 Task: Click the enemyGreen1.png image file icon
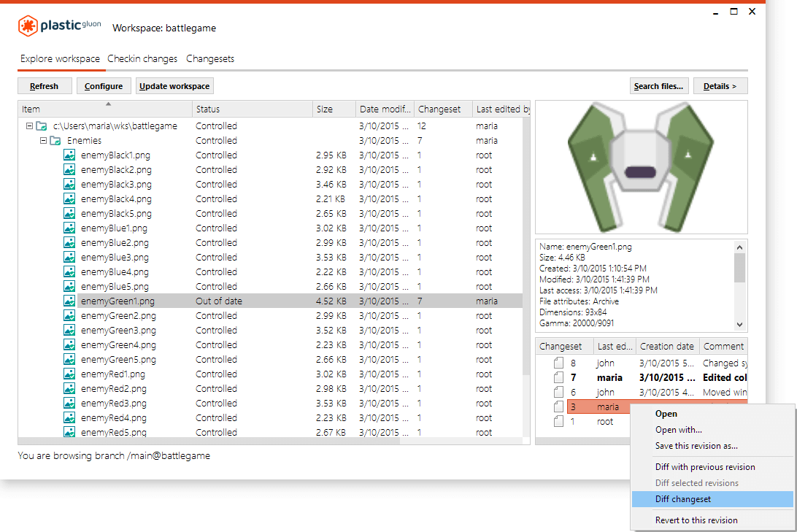pyautogui.click(x=69, y=301)
